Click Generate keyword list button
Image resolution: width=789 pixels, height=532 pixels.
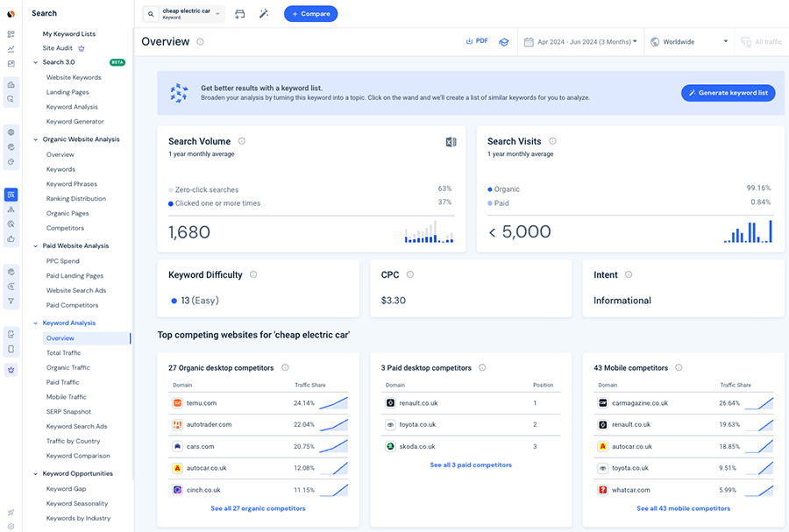tap(729, 93)
